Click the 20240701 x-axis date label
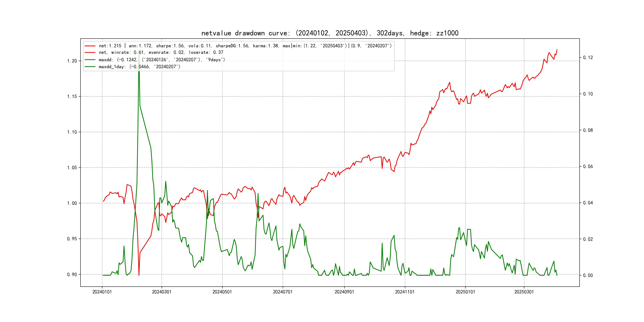644x322 pixels. click(x=282, y=292)
